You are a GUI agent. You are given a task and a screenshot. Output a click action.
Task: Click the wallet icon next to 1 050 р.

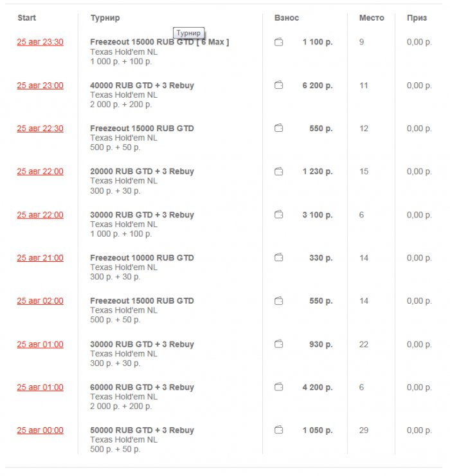pos(278,430)
